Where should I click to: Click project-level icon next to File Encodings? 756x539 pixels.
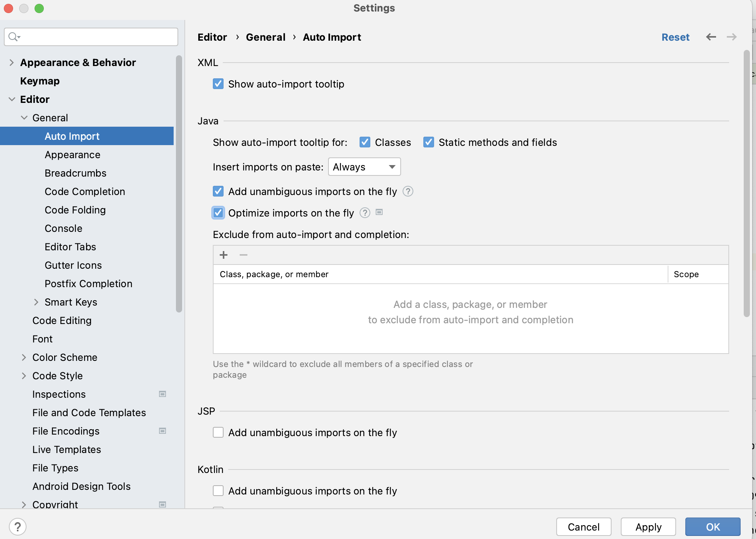coord(162,431)
